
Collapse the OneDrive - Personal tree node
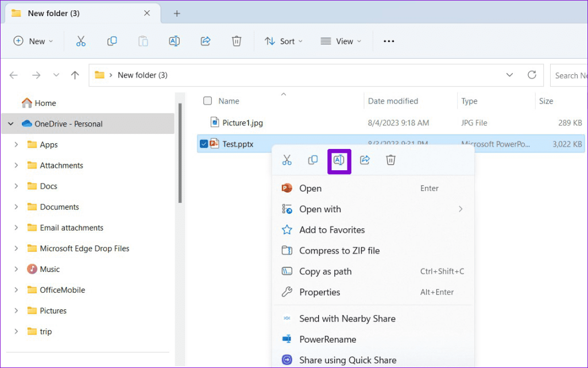click(x=11, y=124)
